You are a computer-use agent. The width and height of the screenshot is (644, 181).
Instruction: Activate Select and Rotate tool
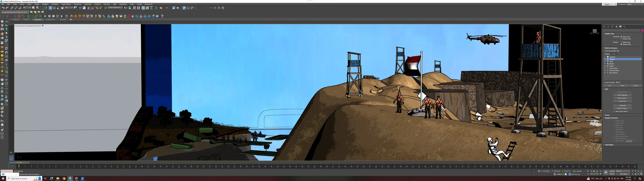(54, 8)
